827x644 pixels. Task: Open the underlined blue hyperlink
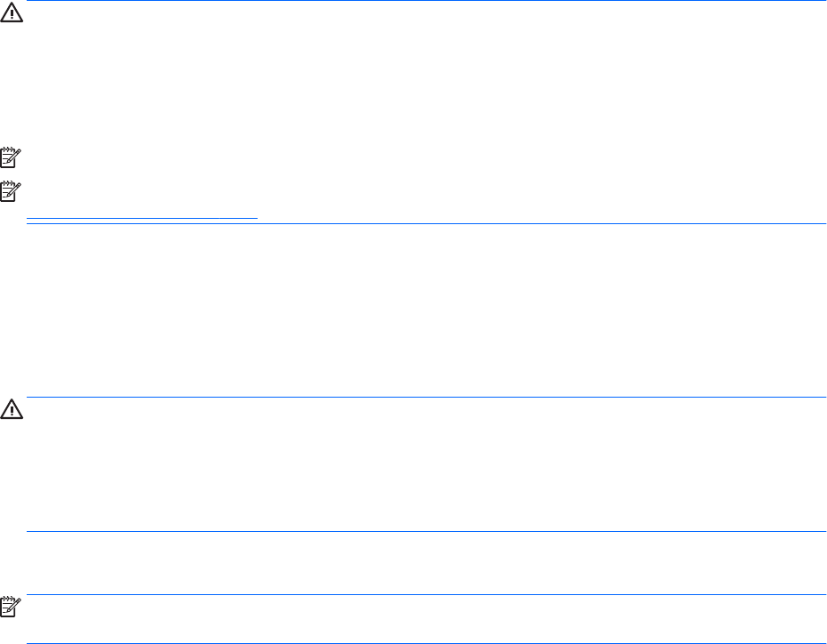(142, 215)
